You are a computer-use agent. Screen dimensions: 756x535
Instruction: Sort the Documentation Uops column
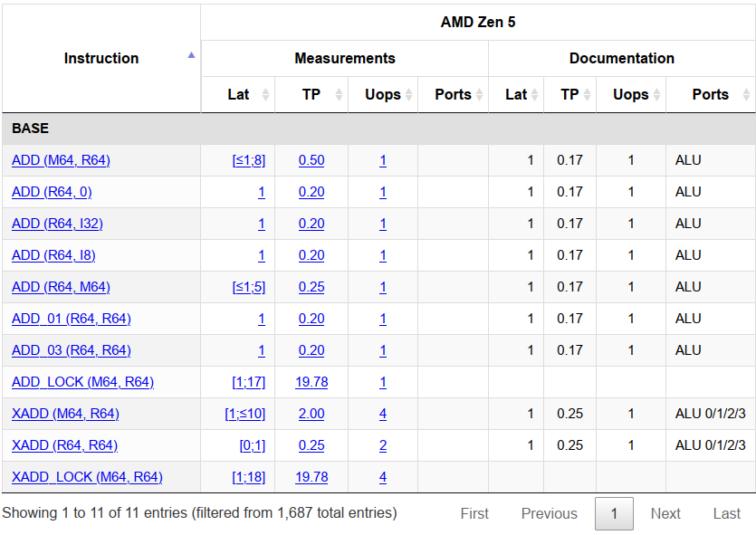631,94
